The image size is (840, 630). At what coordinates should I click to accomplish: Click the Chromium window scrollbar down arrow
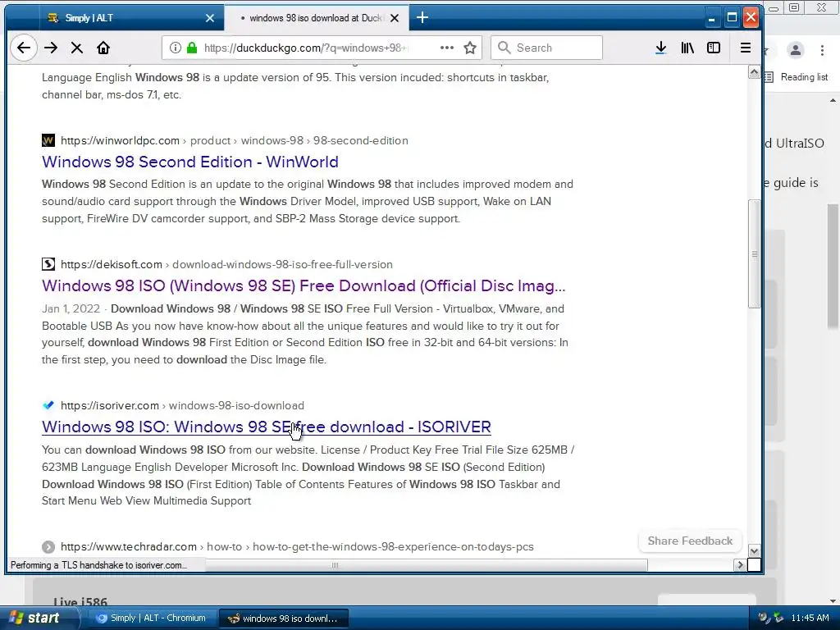[833, 601]
